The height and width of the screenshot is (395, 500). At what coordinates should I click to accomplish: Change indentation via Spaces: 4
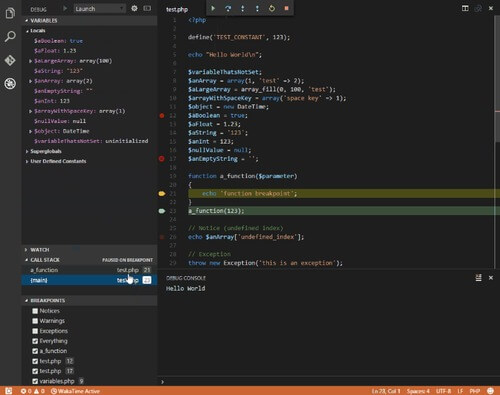pos(418,391)
